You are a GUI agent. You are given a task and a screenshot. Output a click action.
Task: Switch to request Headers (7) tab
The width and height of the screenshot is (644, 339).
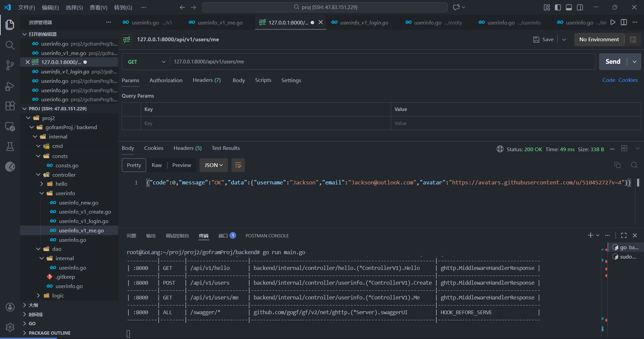tap(207, 80)
